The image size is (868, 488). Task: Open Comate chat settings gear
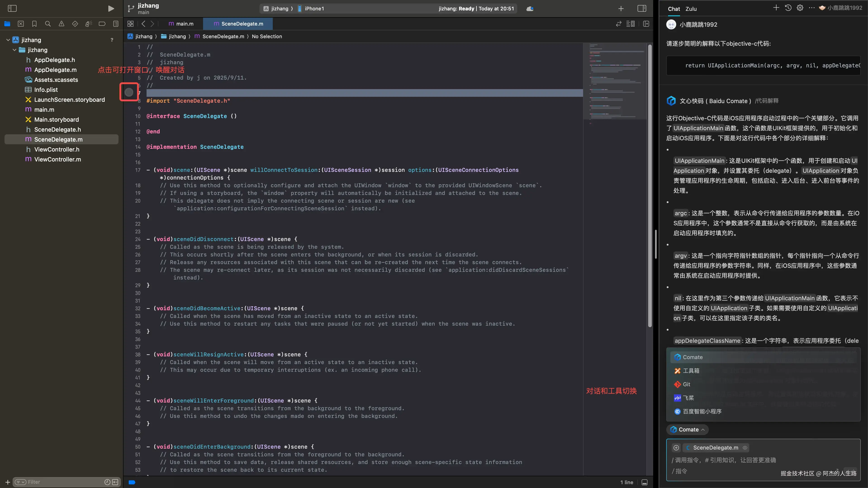[x=800, y=8]
